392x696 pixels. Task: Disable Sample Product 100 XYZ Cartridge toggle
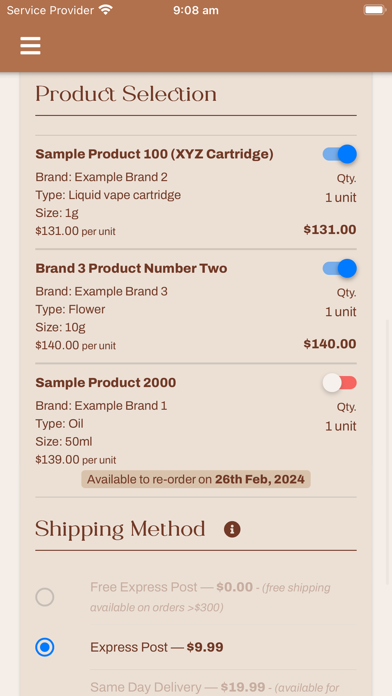point(340,154)
